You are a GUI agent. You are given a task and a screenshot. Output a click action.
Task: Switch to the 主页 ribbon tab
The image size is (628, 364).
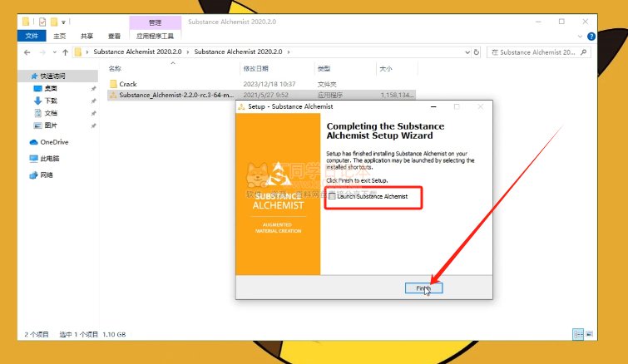pos(60,36)
